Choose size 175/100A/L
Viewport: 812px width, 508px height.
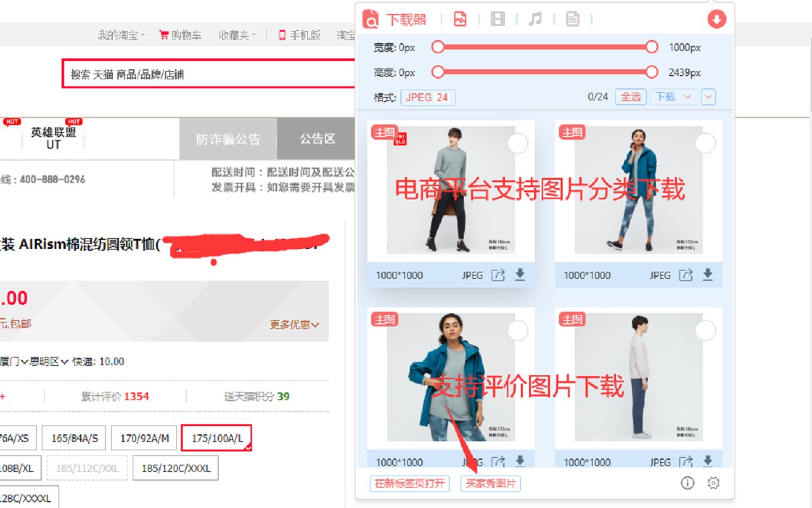(216, 438)
